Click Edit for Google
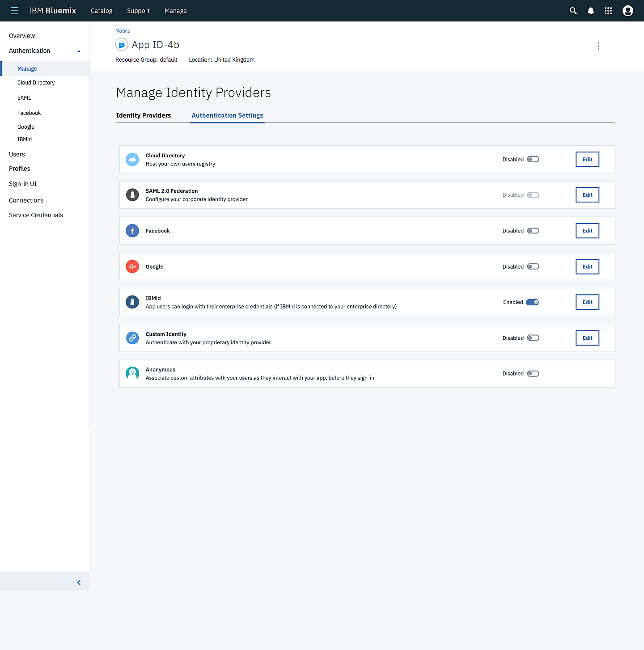The height and width of the screenshot is (650, 644). point(587,266)
